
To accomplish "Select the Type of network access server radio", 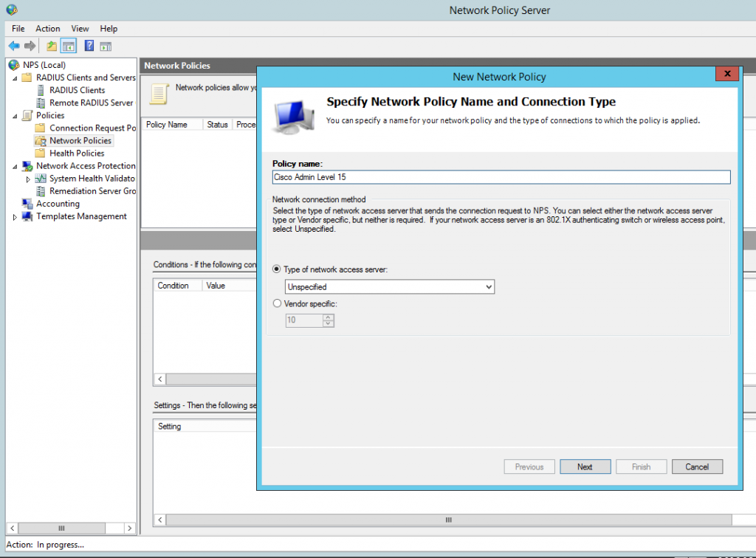I will 277,269.
